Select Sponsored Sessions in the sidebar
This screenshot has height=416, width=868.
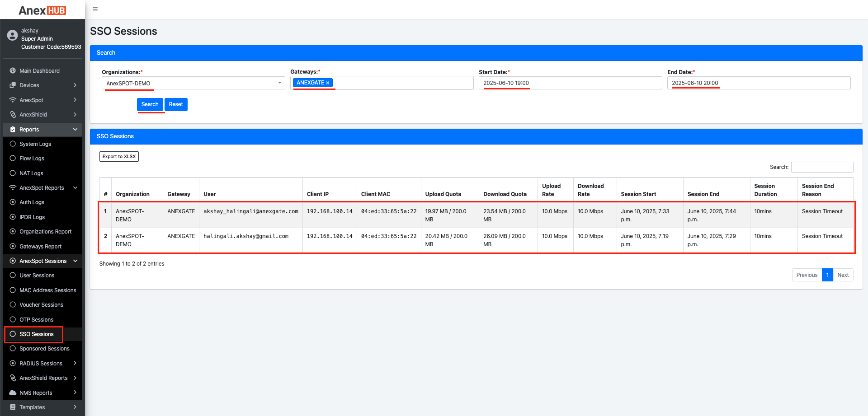[x=43, y=348]
